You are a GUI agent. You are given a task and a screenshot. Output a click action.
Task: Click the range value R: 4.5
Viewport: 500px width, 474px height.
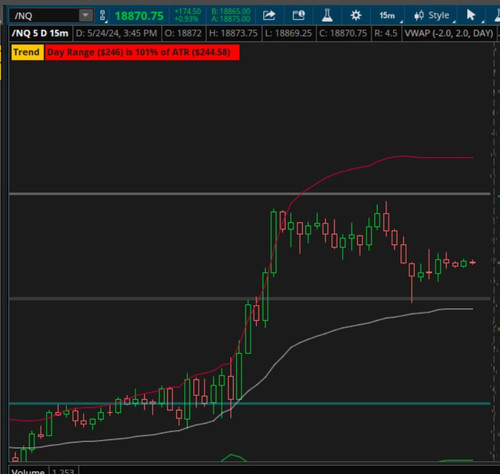(386, 33)
